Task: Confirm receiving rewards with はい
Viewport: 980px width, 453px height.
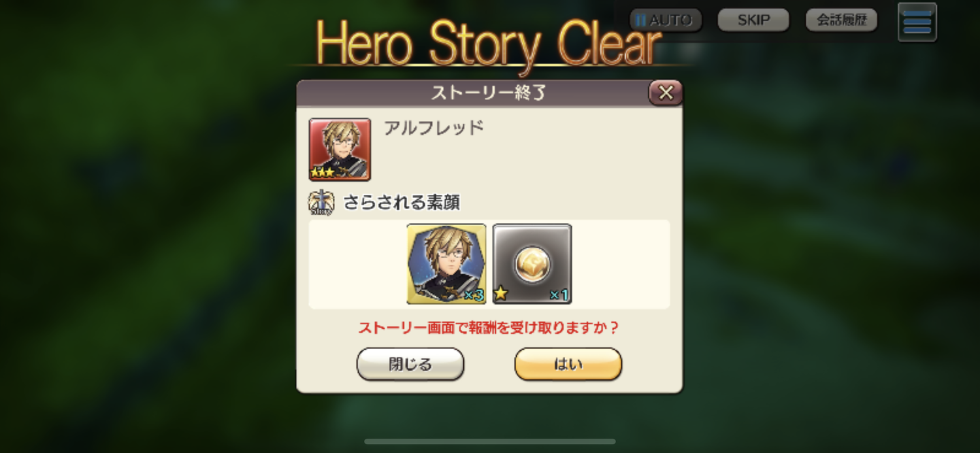Action: point(568,364)
